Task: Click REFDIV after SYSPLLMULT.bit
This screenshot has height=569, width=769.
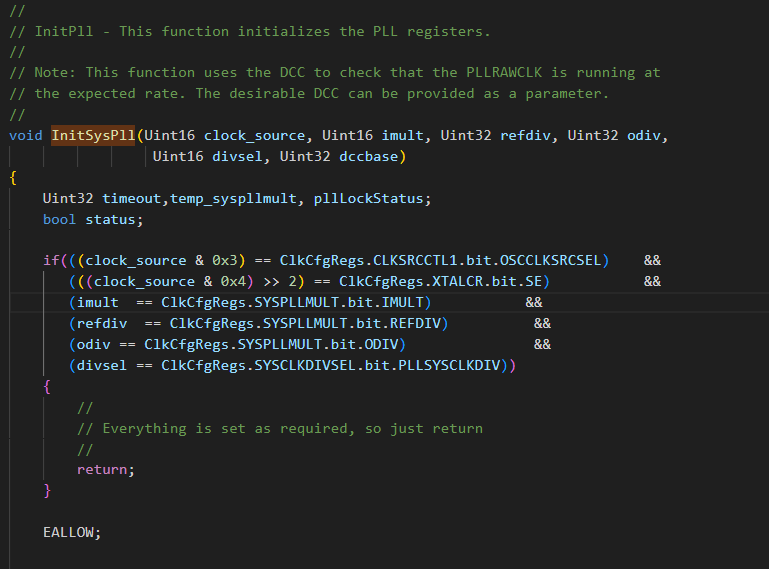Action: tap(415, 323)
